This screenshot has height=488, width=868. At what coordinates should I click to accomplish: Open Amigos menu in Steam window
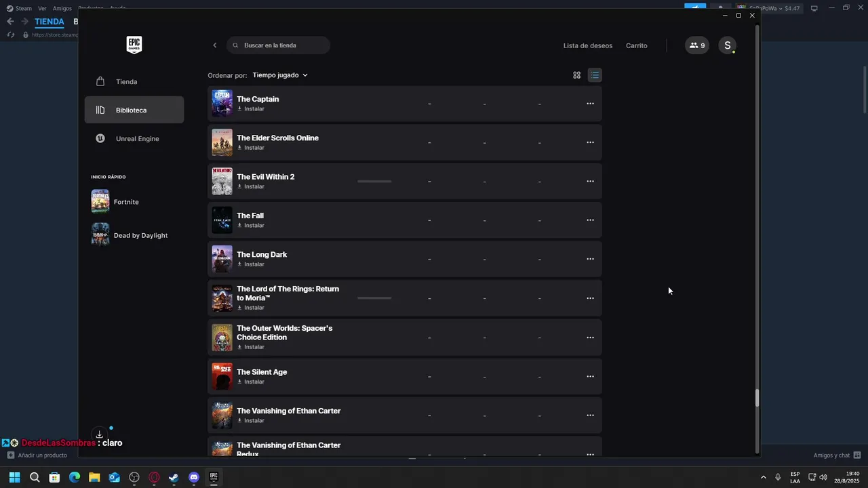[62, 8]
